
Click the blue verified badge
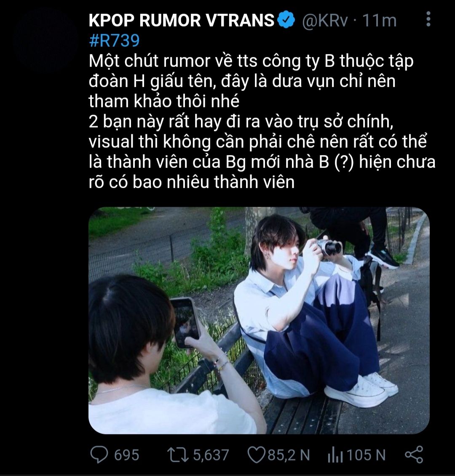pos(285,20)
